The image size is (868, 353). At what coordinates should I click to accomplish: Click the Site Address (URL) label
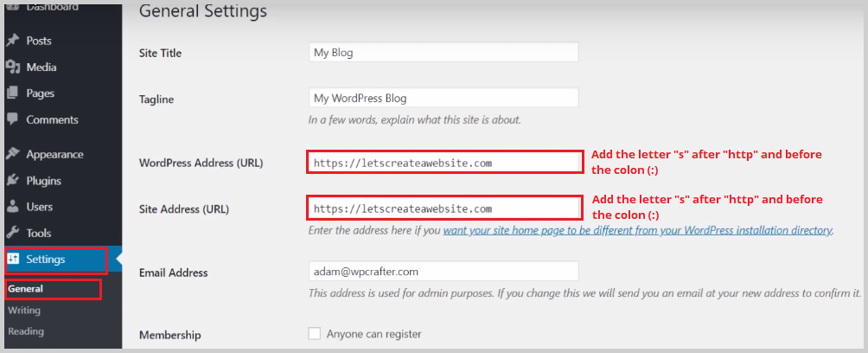click(x=184, y=209)
